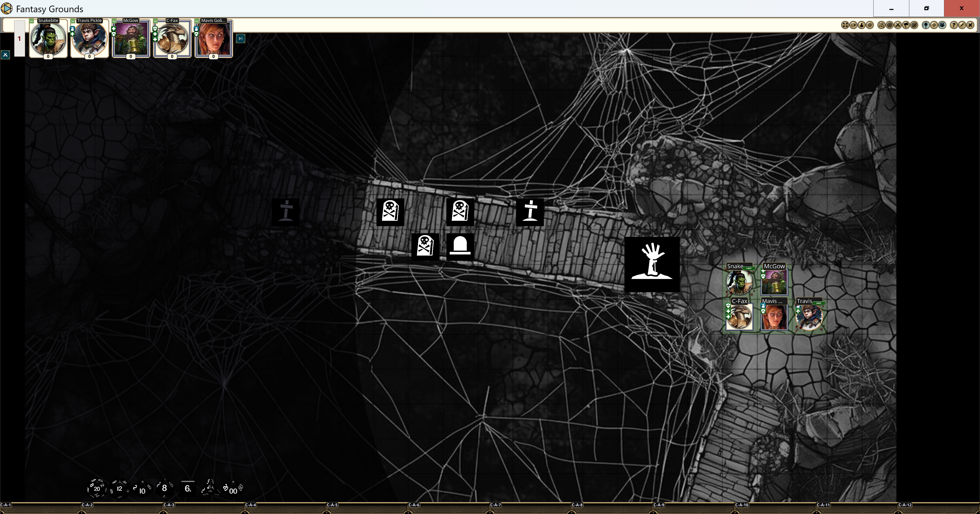Click the crossed swords button at left edge
Screen dimensions: 980x514
5,55
